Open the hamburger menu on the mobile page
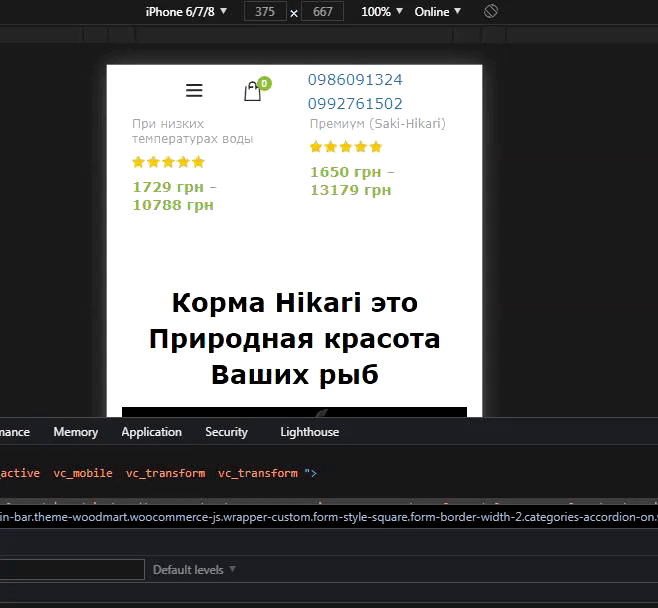 194,90
